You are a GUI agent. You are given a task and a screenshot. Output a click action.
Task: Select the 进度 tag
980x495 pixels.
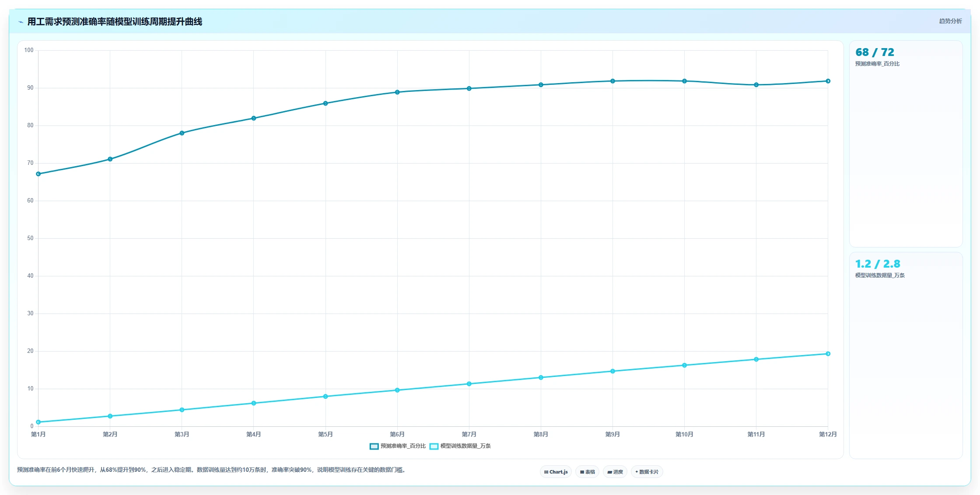tap(615, 472)
